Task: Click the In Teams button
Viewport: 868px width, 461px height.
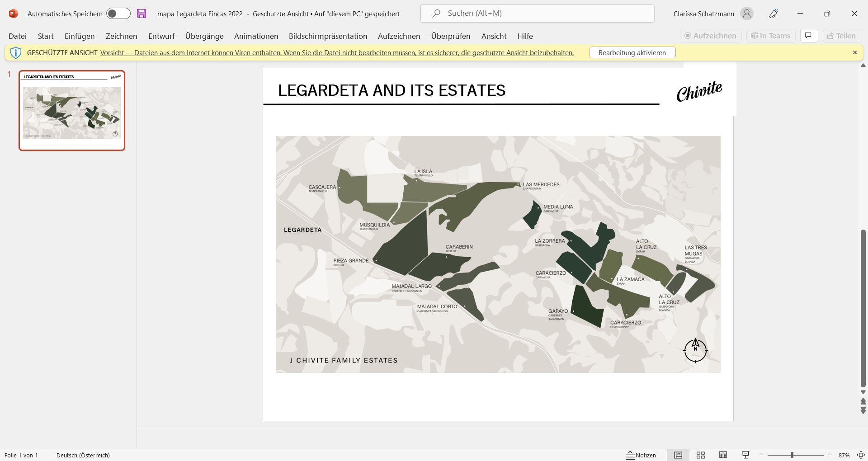Action: tap(771, 36)
